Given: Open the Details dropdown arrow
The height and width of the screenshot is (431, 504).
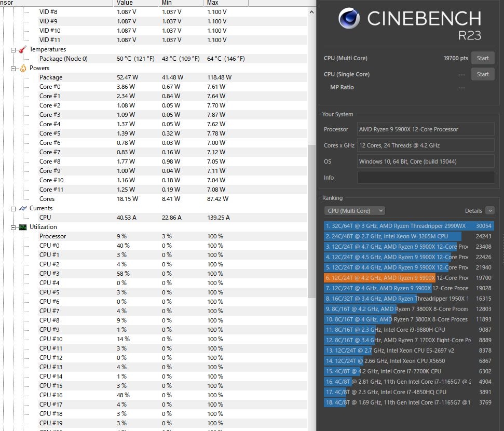Looking at the screenshot, I should (490, 211).
